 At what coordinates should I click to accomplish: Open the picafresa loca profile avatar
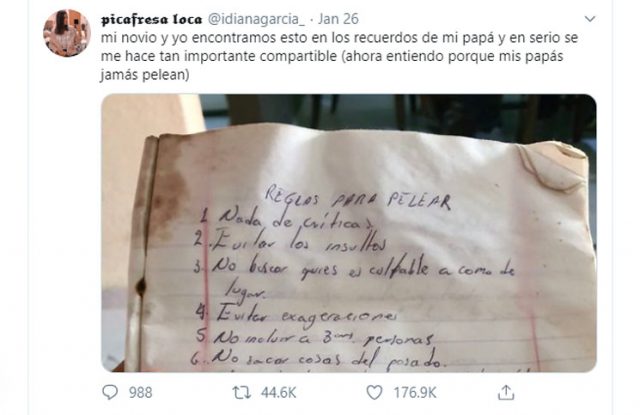click(67, 33)
